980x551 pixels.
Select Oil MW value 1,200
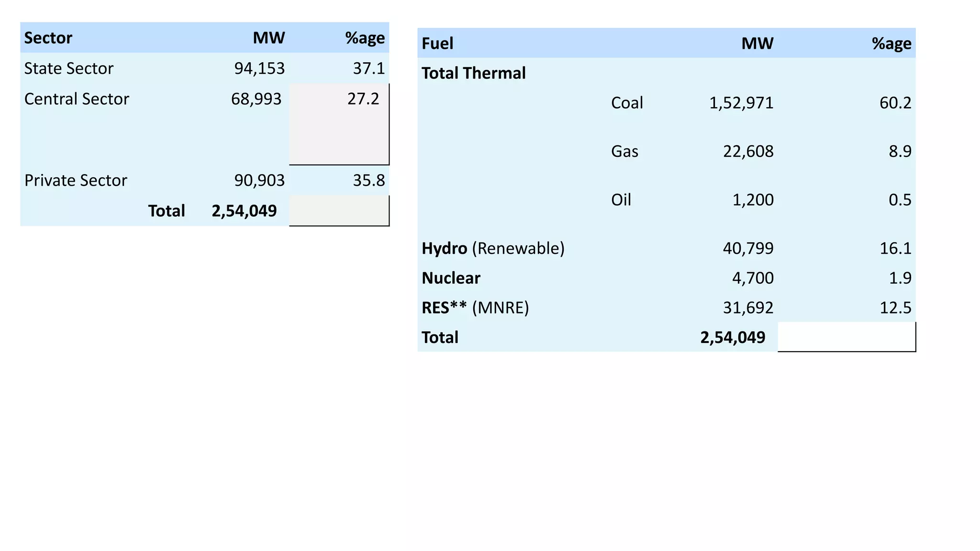pos(753,199)
